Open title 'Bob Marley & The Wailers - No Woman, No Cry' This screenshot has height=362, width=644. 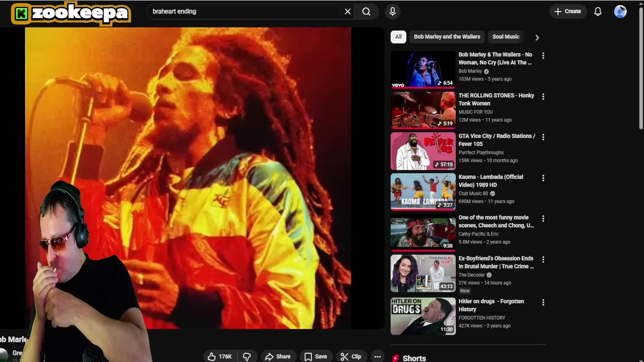[496, 58]
